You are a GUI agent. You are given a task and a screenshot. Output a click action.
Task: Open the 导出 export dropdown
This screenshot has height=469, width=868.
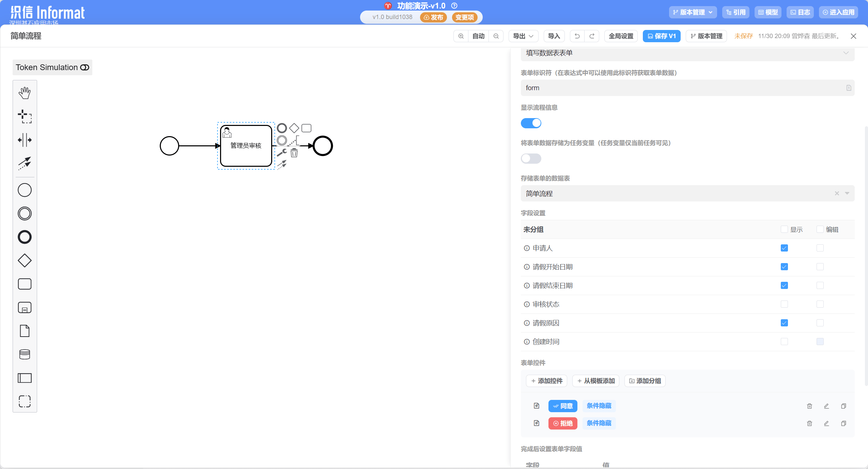pyautogui.click(x=523, y=36)
